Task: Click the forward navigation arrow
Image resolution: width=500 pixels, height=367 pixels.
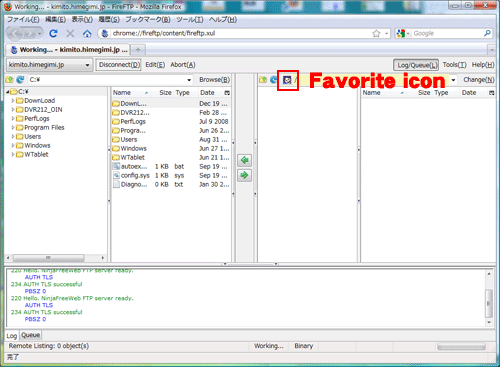Action: point(30,34)
